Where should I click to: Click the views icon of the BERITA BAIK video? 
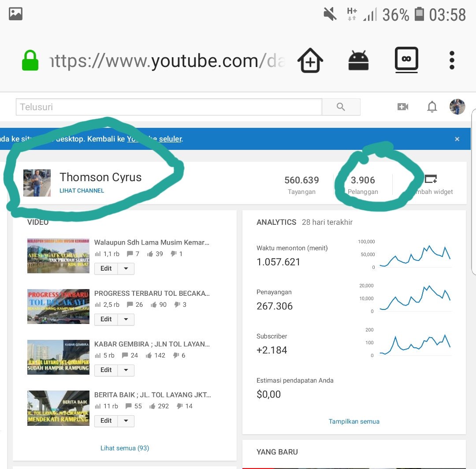point(98,406)
